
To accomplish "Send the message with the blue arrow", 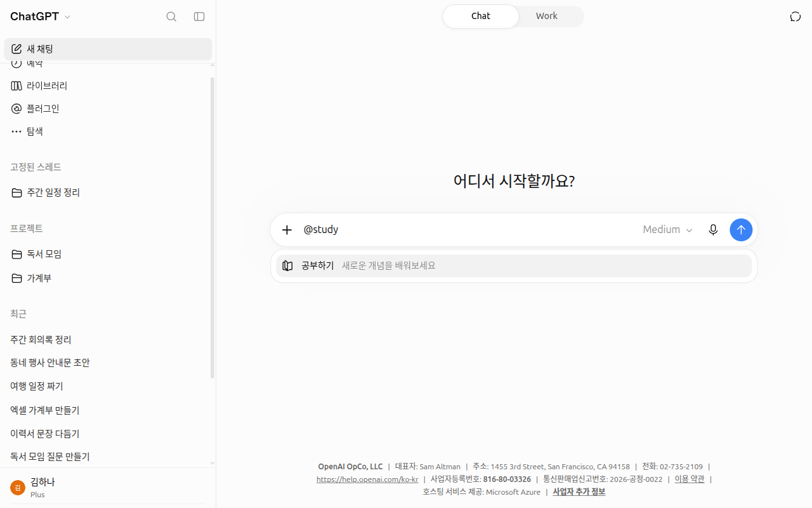I will 741,230.
